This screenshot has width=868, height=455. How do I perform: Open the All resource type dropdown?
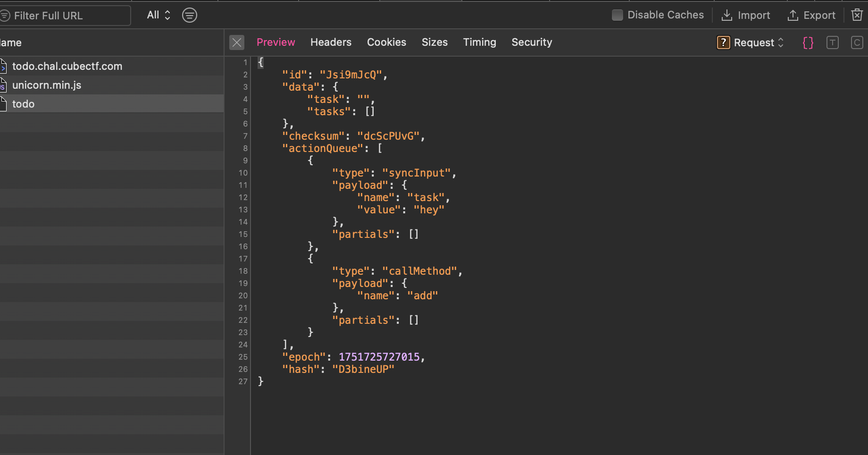[159, 15]
